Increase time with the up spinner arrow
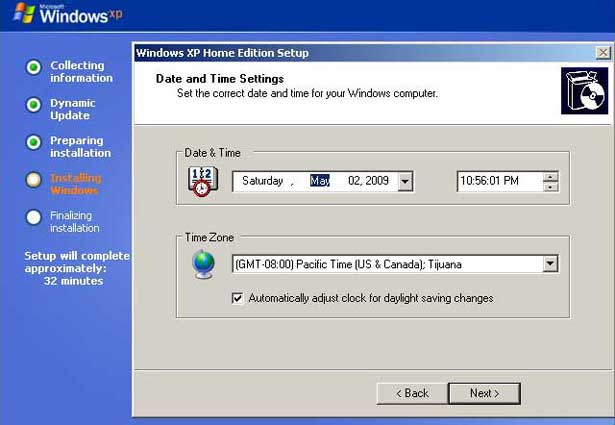615x425 pixels. pos(551,176)
